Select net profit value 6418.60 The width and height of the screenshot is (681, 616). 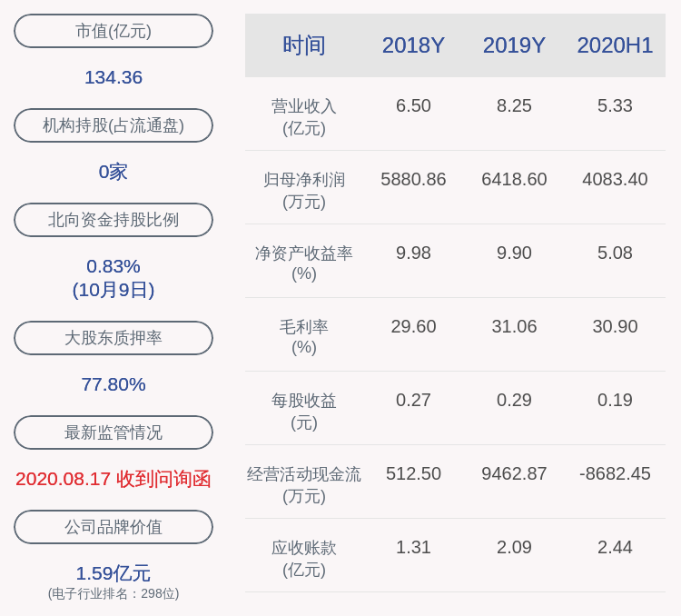point(514,179)
